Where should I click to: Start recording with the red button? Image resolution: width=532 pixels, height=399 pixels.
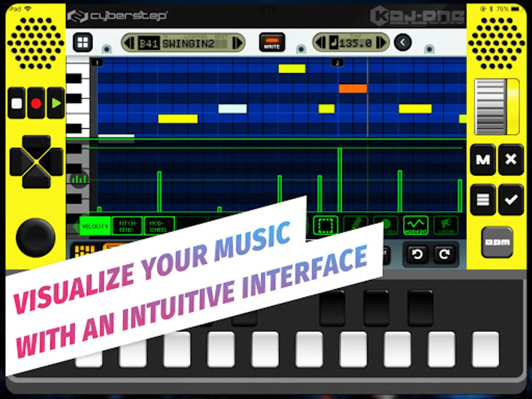click(36, 103)
